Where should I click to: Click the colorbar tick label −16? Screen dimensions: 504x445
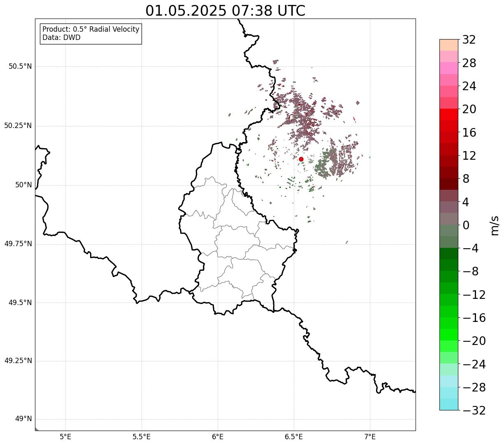pos(474,318)
